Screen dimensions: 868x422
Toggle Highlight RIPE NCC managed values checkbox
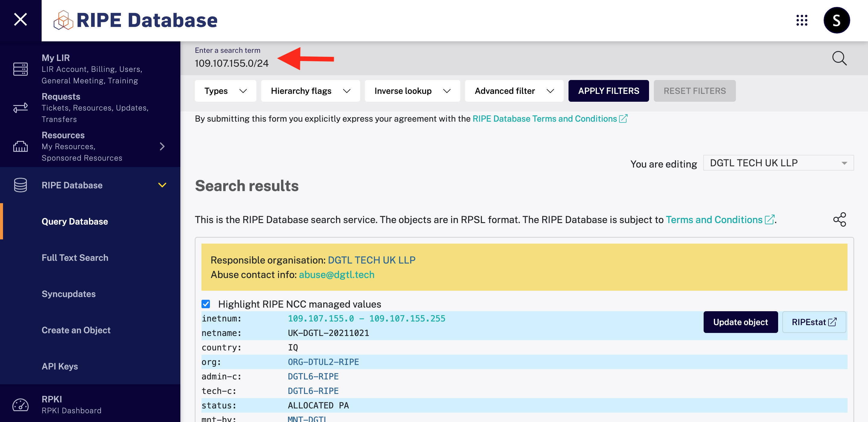point(206,304)
